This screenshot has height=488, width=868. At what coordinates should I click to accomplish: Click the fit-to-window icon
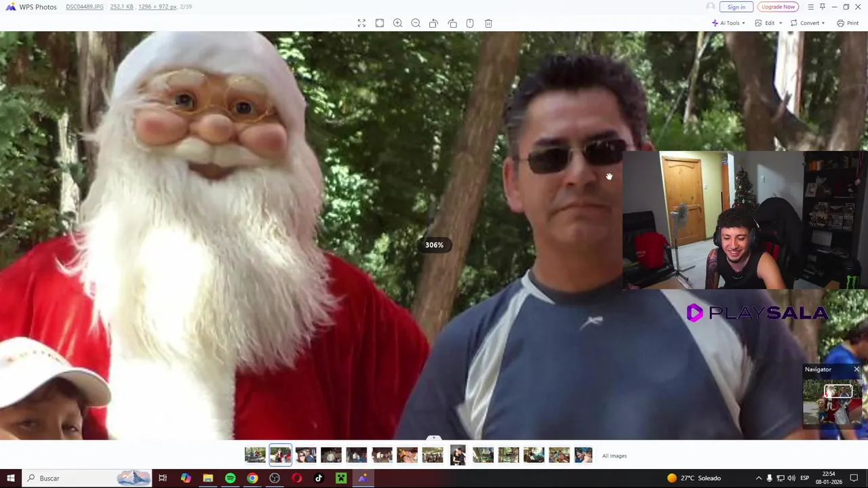coord(380,23)
